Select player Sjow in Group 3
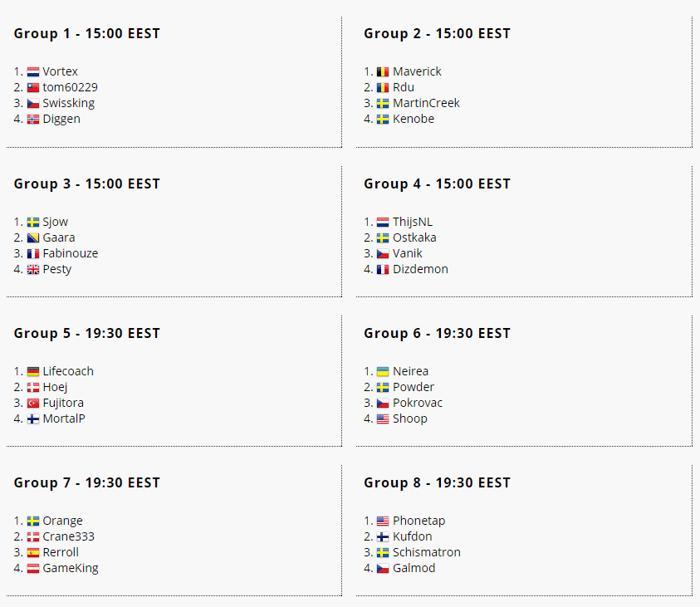The width and height of the screenshot is (700, 607). coord(56,222)
